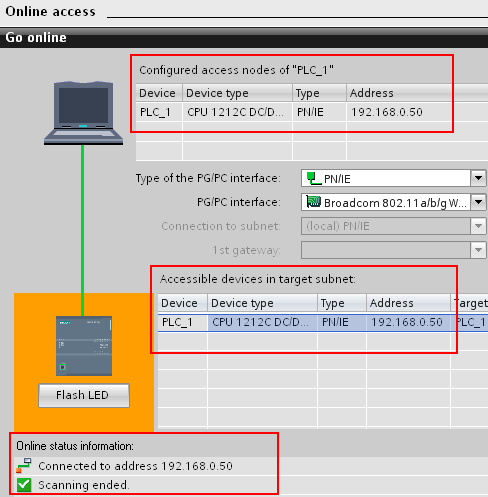488x497 pixels.
Task: Click the Type column header in accessible devices
Action: (x=332, y=303)
